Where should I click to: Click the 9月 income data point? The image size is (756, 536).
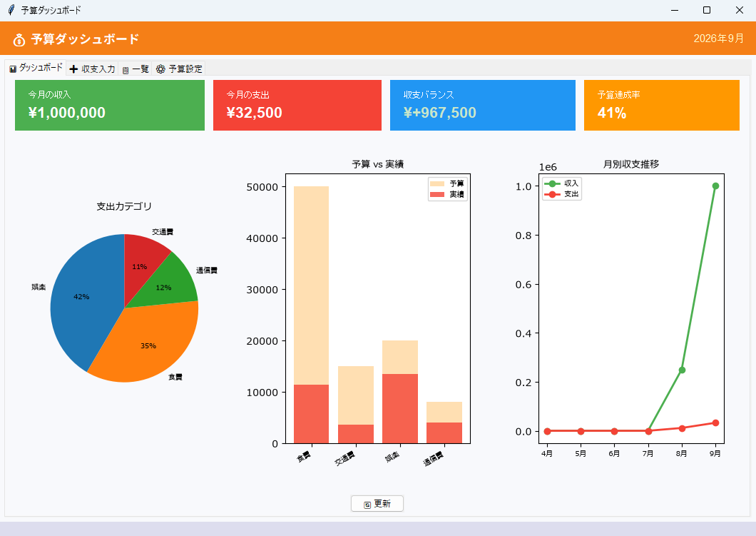coord(715,186)
